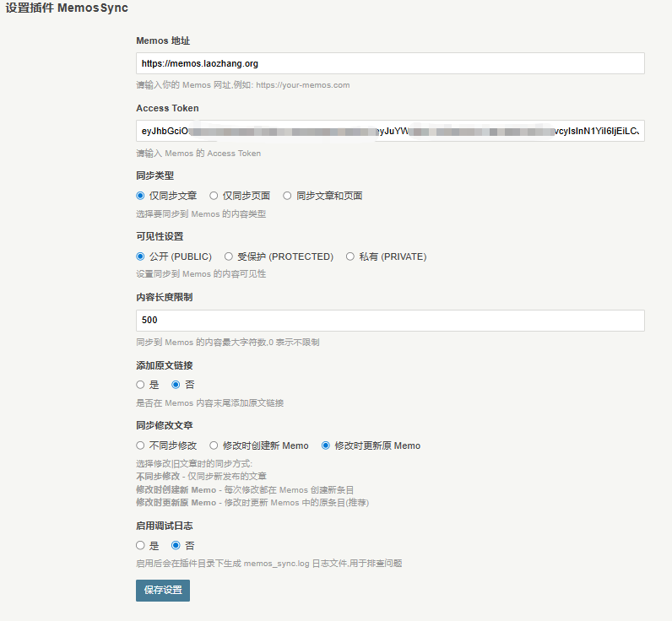Select 修改时创建新 Memo option
The width and height of the screenshot is (672, 621).
[x=214, y=445]
